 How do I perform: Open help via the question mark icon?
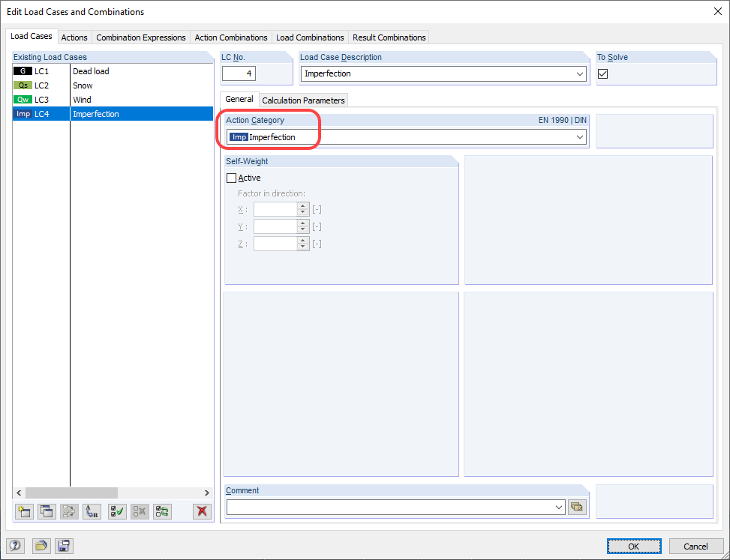[x=15, y=546]
